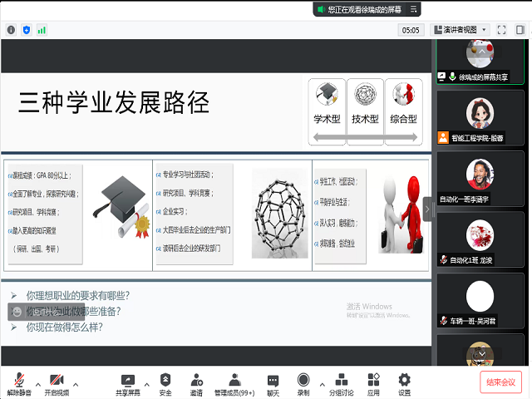Open 分组讨论 breakout rooms
The image size is (532, 399).
341,382
